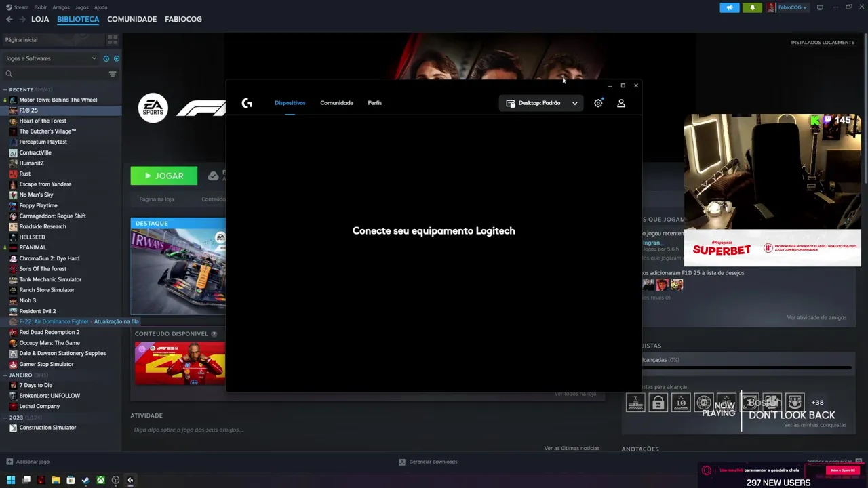Open the Ajuda menu
Viewport: 868px width, 488px height.
pos(100,7)
